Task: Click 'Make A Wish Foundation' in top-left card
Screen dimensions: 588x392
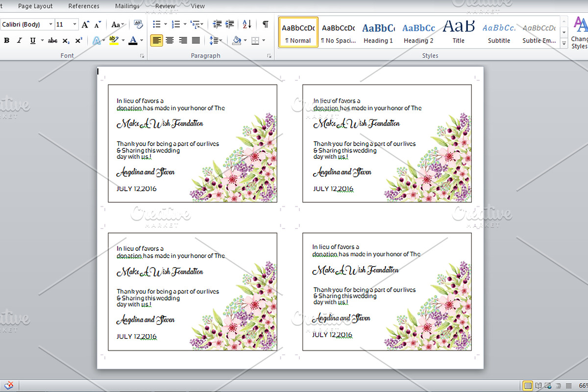Action: click(160, 123)
